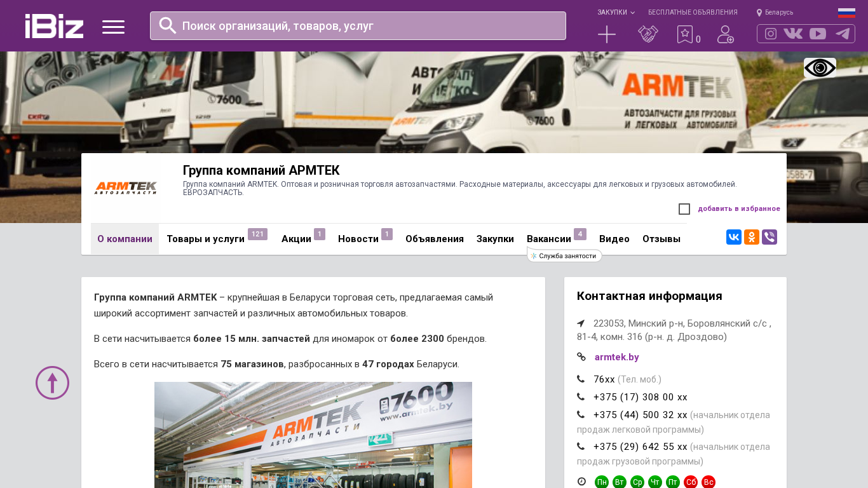
Task: Click the ARMTEK company logo
Action: pos(125,188)
